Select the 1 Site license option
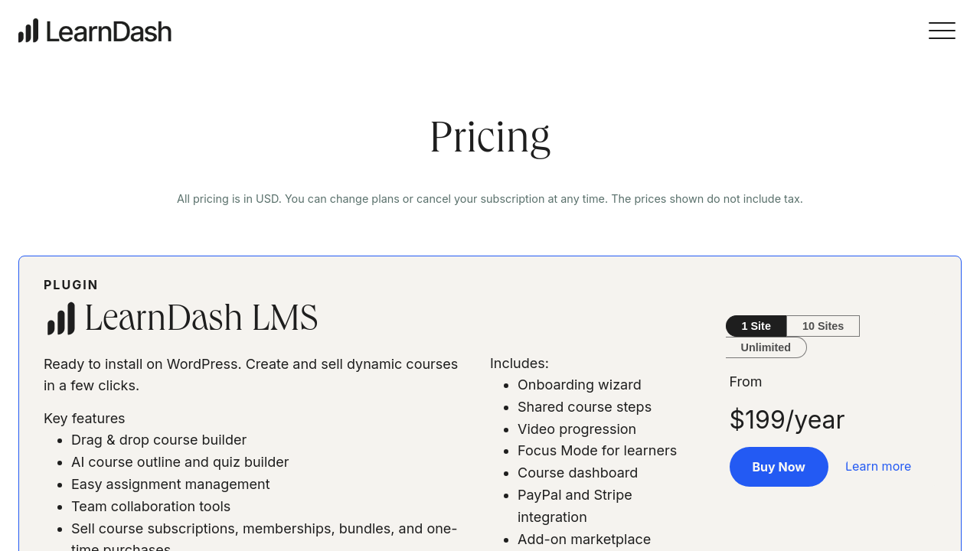 click(756, 326)
